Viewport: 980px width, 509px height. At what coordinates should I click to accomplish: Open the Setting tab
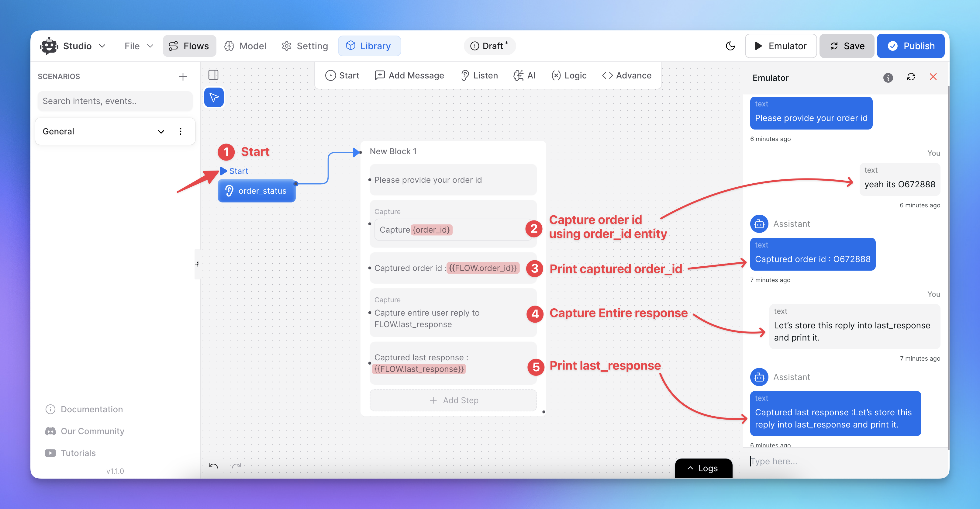[305, 46]
